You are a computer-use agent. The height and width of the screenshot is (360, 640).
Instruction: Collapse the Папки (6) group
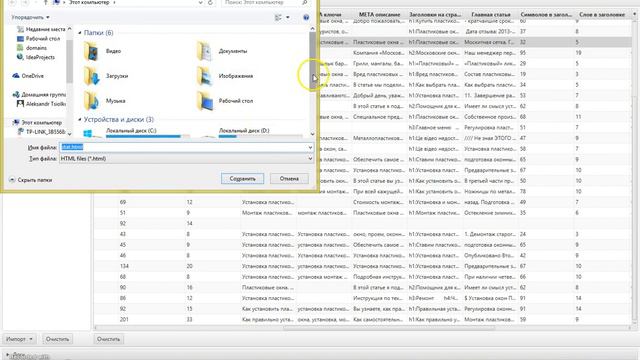(80, 33)
